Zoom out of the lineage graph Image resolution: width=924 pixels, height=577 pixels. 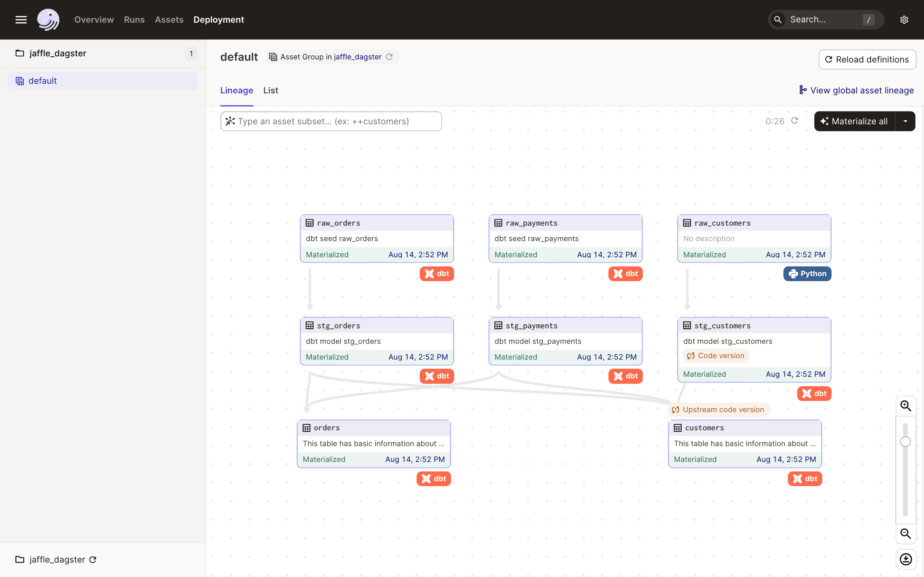(x=906, y=533)
